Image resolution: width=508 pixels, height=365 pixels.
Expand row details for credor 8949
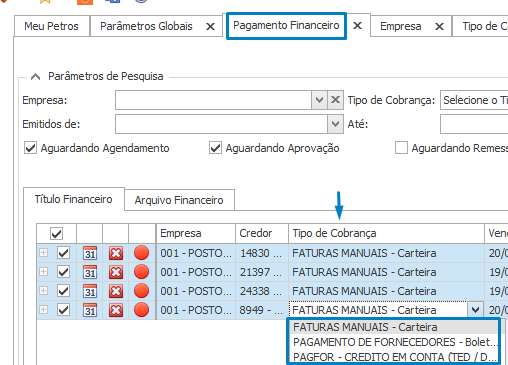tap(43, 310)
